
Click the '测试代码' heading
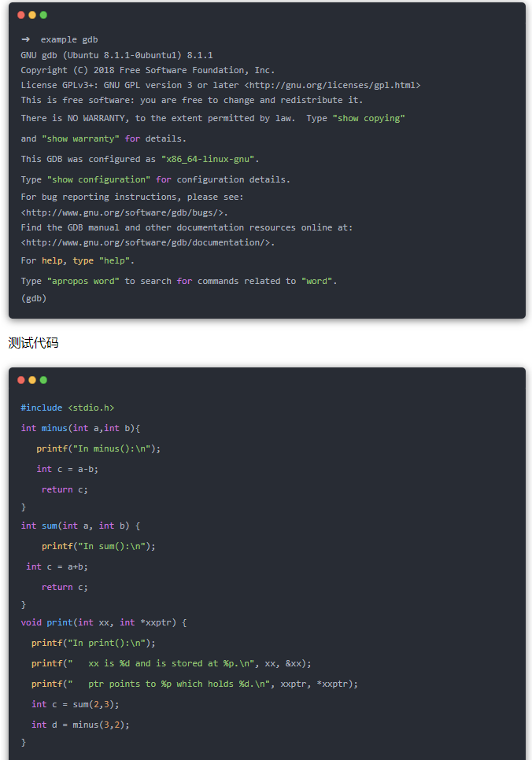[x=34, y=343]
